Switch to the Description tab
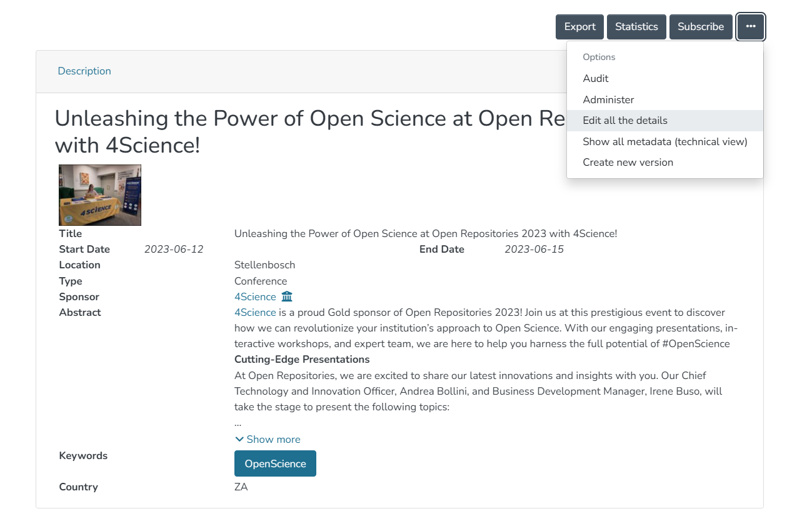Image resolution: width=812 pixels, height=511 pixels. [84, 71]
